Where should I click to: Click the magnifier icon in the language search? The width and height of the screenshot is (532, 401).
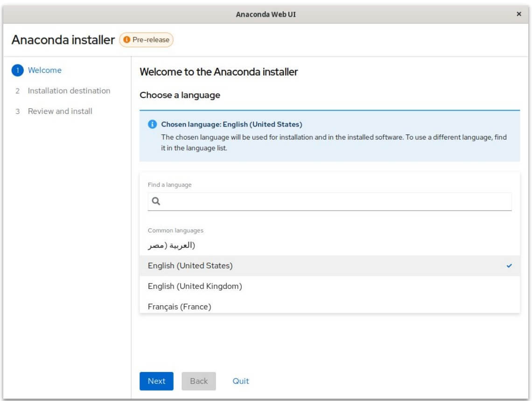pyautogui.click(x=155, y=202)
